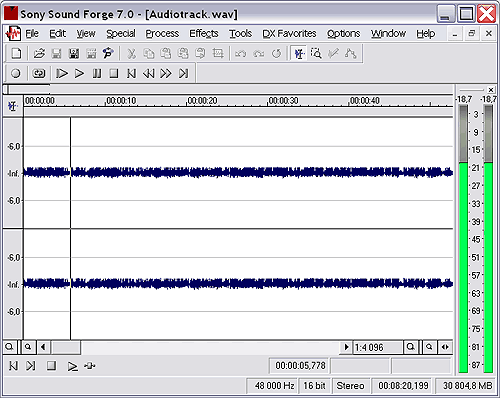Click the Undo arrow icon
The width and height of the screenshot is (500, 398).
pyautogui.click(x=241, y=53)
